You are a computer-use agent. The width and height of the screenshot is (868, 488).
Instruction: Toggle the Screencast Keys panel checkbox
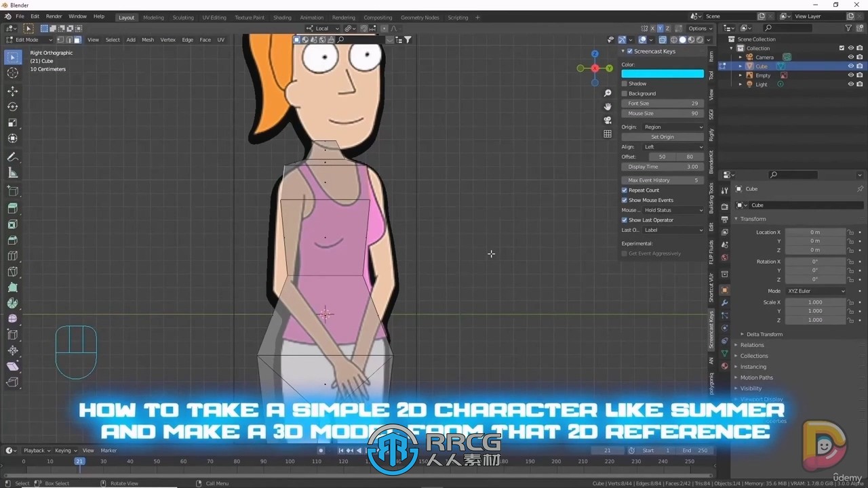coord(630,52)
